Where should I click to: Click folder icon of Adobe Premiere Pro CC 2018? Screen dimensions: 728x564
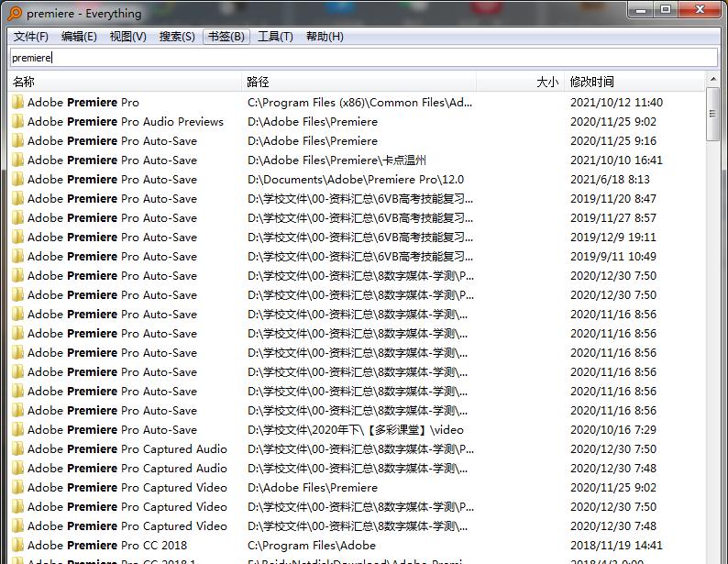coord(17,546)
